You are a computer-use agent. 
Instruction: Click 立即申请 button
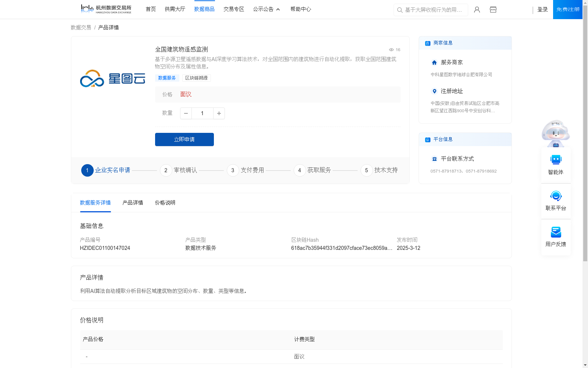184,139
